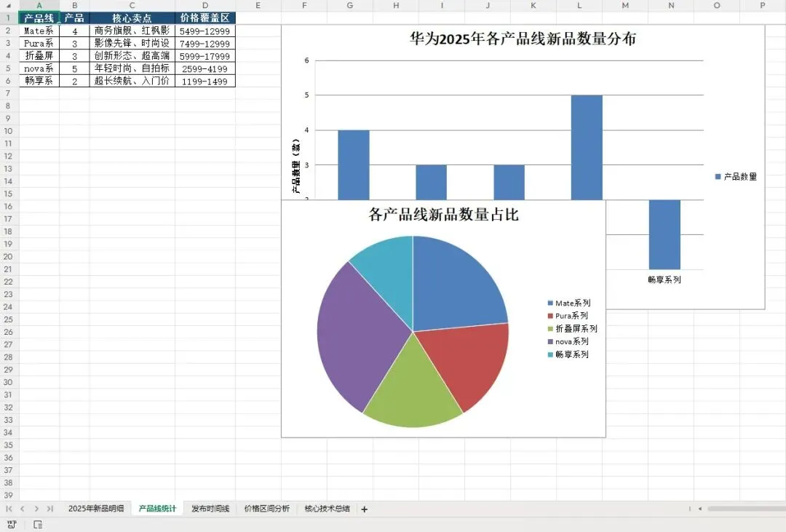Select the 年轻时尚、自拍标 cell

(x=132, y=68)
